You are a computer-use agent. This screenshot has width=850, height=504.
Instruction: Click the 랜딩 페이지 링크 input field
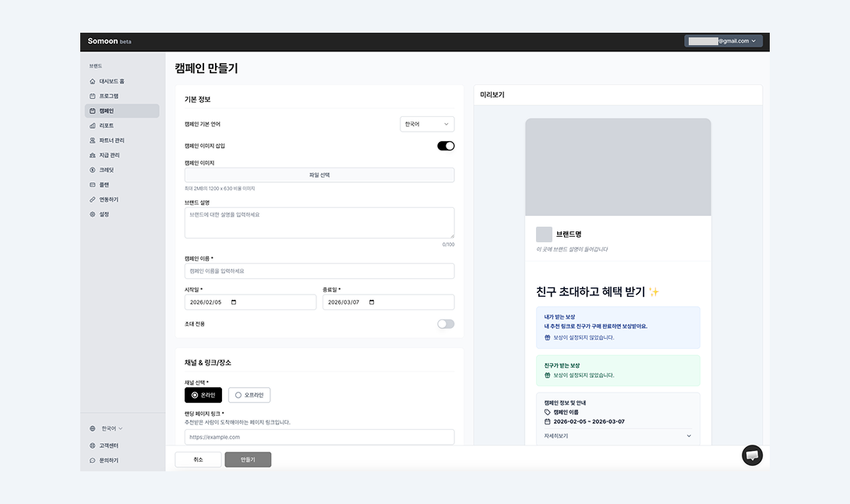[319, 437]
